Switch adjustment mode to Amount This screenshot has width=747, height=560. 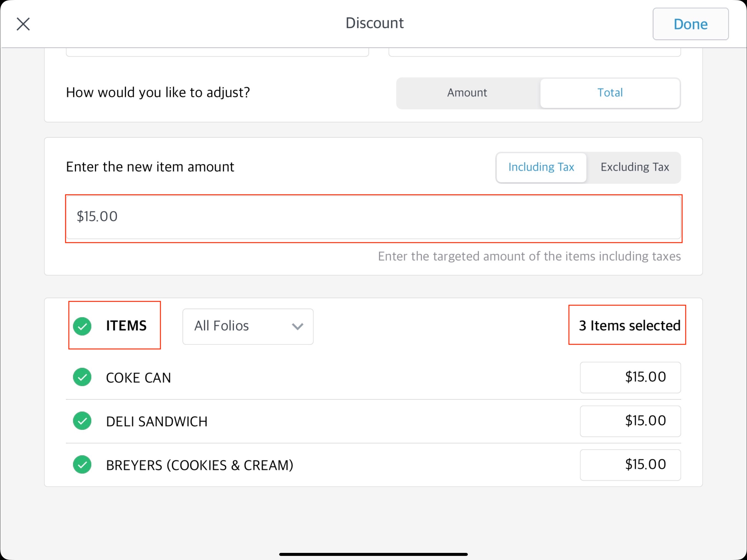[467, 93]
